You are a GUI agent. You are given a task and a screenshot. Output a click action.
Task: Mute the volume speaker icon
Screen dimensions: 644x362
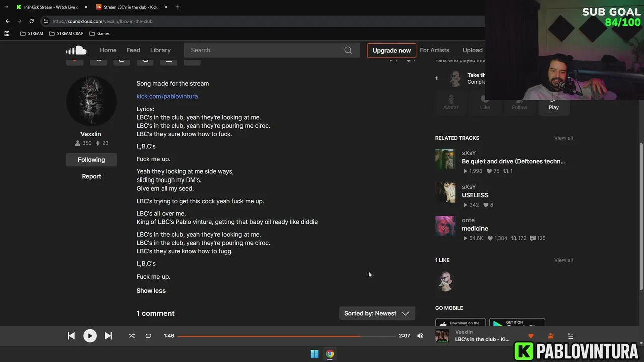tap(420, 336)
